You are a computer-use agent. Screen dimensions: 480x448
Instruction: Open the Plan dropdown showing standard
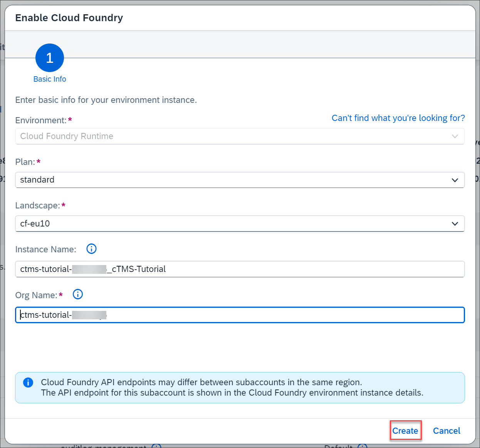tap(240, 180)
